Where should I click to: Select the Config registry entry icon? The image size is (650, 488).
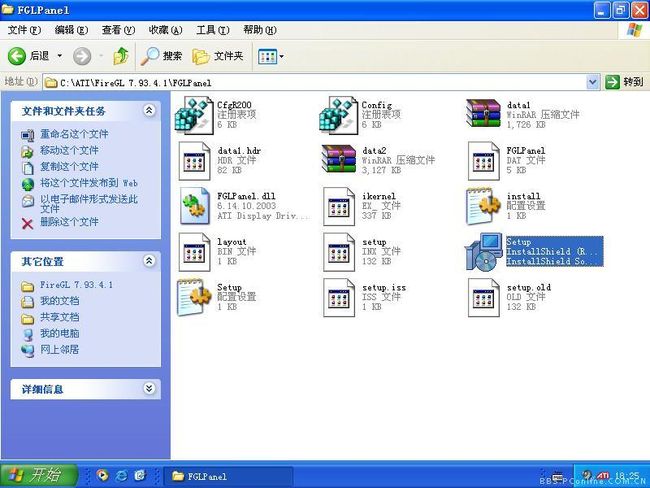point(339,115)
